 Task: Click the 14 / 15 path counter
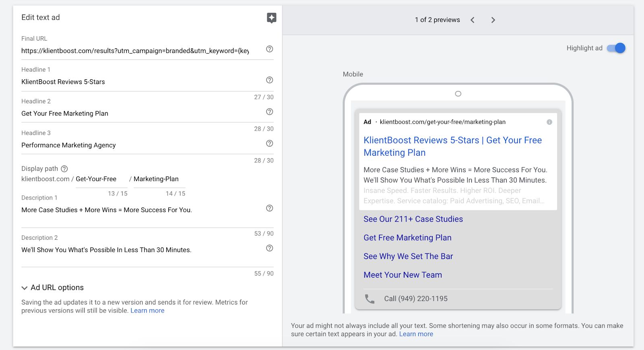pos(176,194)
